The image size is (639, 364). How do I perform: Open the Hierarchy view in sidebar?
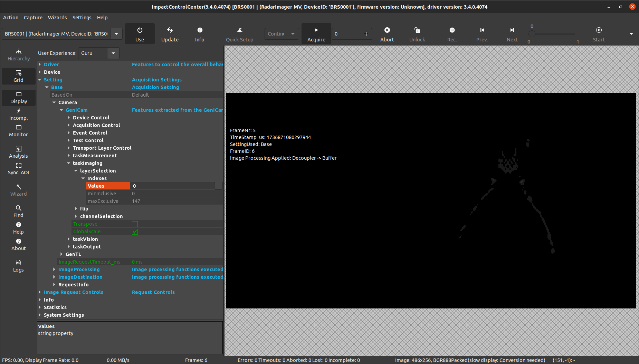(19, 55)
